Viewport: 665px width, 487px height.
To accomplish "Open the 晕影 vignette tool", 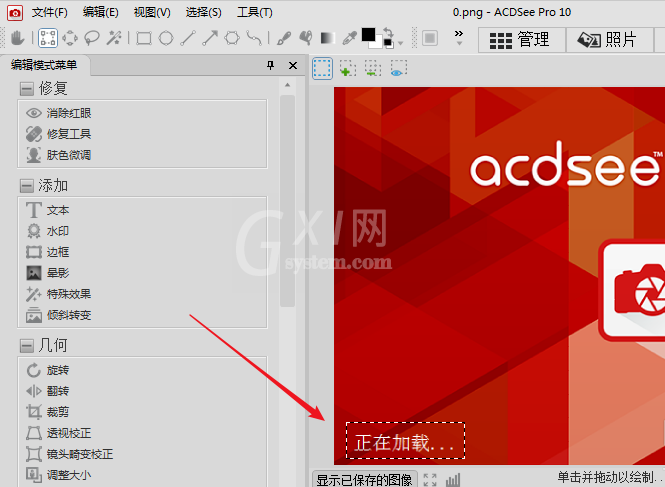I will pos(48,273).
